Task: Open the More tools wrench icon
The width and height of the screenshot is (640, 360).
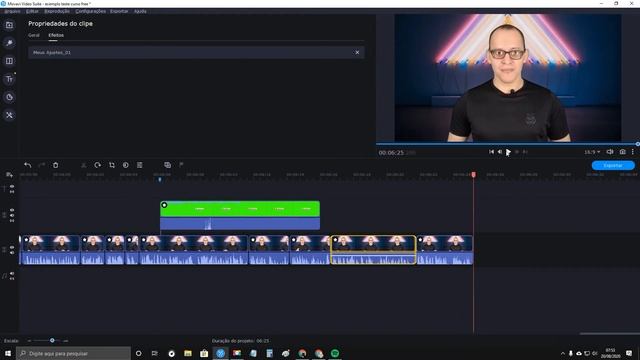Action: (x=9, y=115)
